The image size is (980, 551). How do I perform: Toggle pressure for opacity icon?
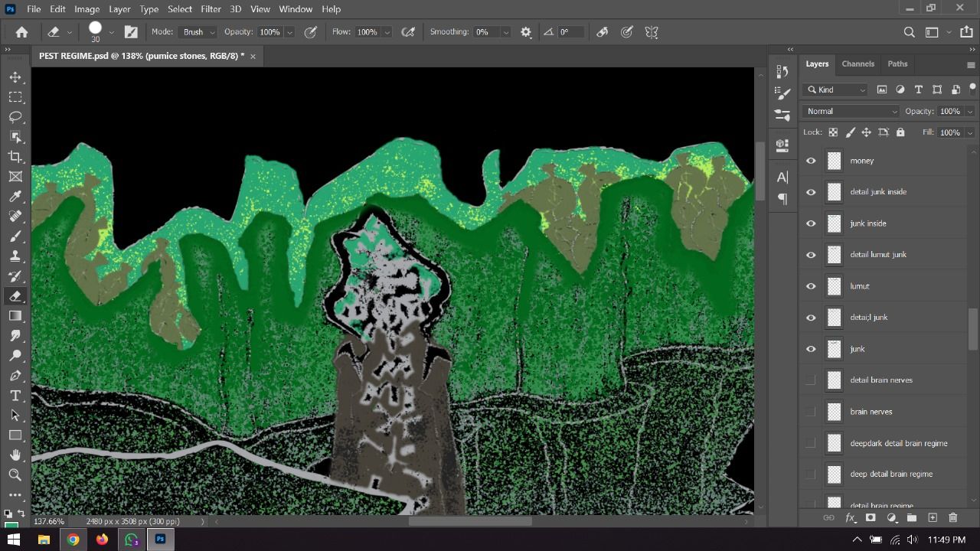311,32
